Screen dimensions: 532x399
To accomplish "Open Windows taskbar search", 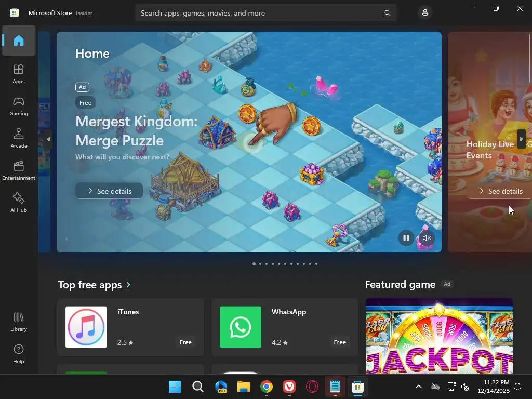I will 198,387.
